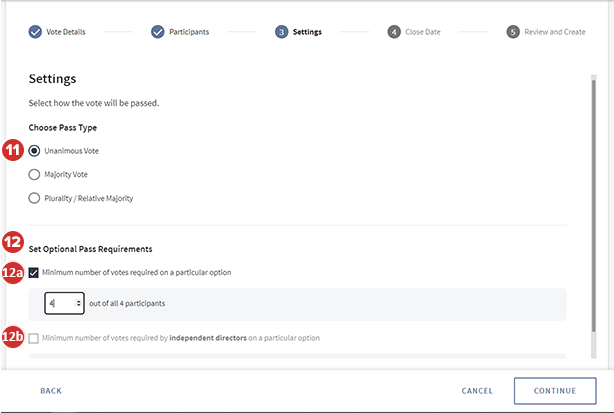Go back using the Back button
This screenshot has width=614, height=413.
point(51,390)
